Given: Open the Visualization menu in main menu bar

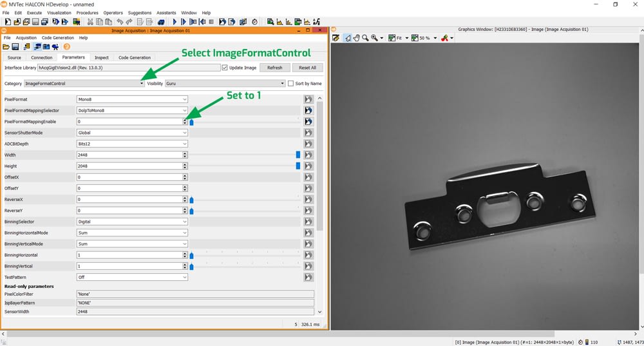Looking at the screenshot, I should [x=59, y=13].
